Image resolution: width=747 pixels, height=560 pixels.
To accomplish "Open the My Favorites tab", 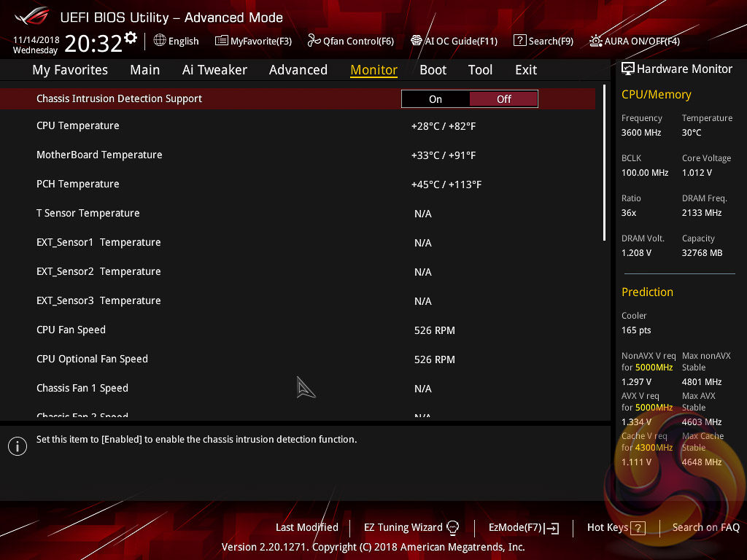I will (70, 70).
